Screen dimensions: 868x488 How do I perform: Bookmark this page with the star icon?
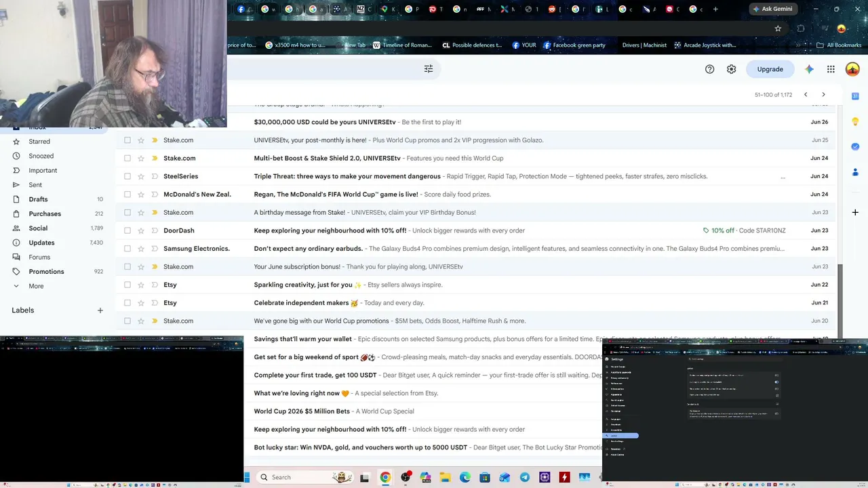[x=778, y=28]
